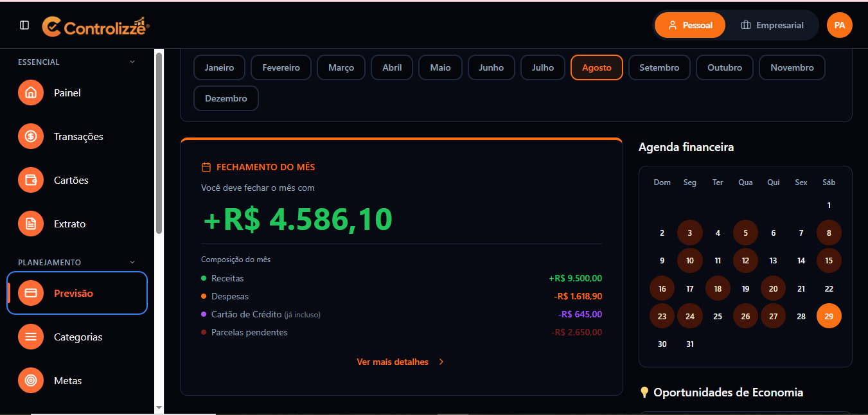Select Agosto month filter

(597, 67)
